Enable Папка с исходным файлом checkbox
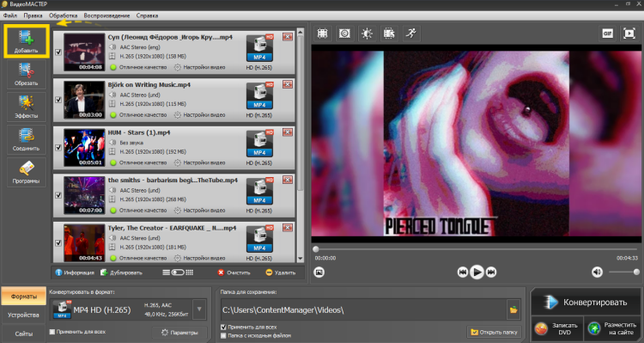644x343 pixels. (223, 335)
